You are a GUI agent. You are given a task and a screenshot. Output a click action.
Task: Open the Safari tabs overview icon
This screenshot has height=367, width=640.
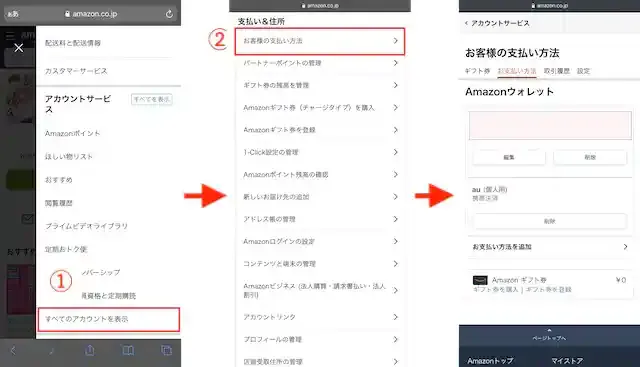[166, 350]
